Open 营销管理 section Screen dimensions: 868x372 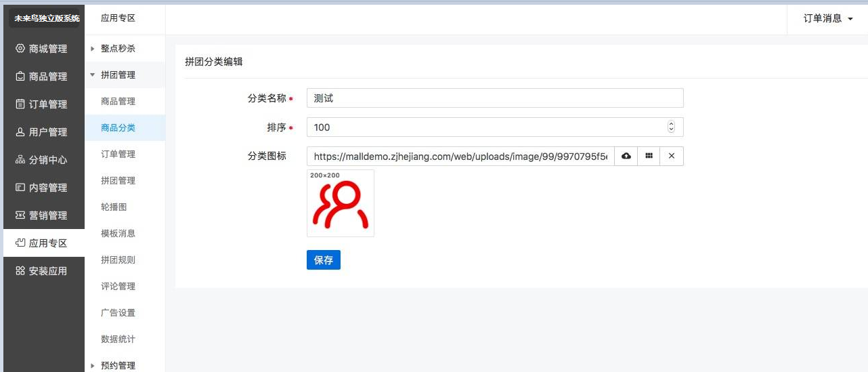[x=44, y=215]
